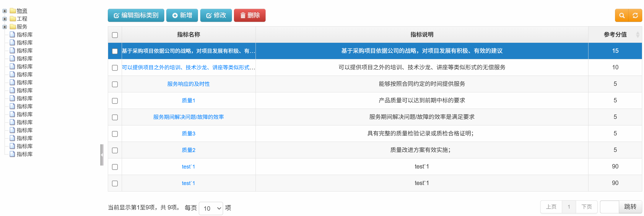Screen dimensions: 644x216
Task: Open the per-page items dropdown
Action: 211,208
